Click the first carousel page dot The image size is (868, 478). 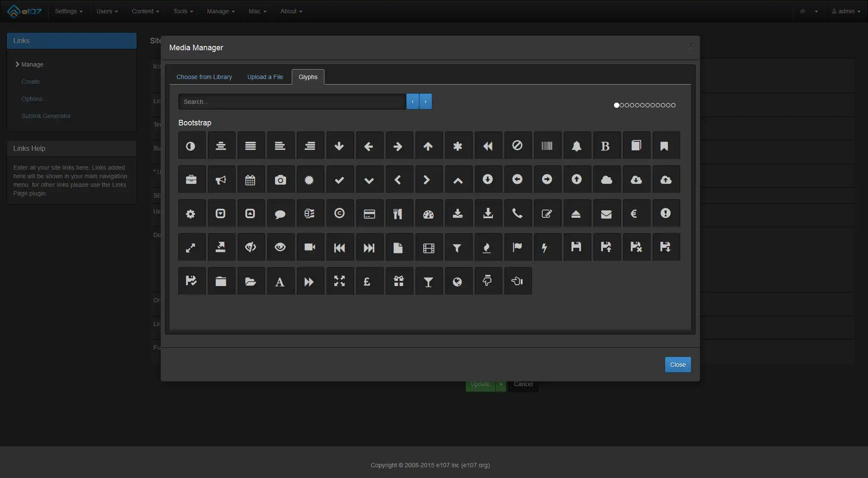coord(617,105)
